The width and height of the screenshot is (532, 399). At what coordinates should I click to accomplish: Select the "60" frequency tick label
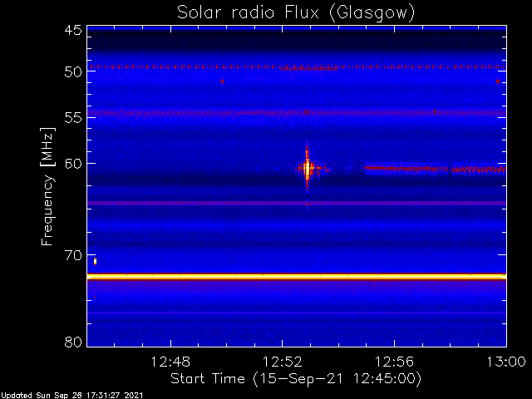click(73, 164)
